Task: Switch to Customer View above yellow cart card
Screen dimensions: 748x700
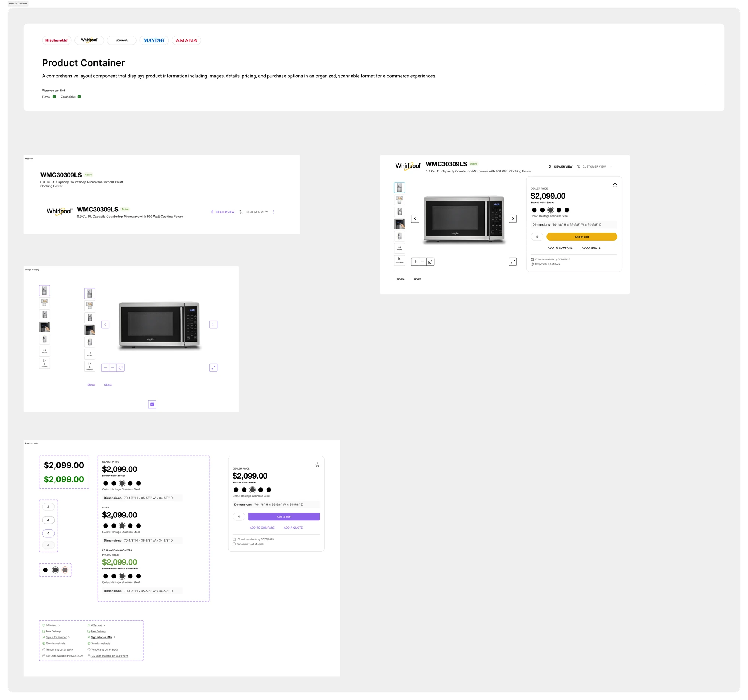Action: pyautogui.click(x=591, y=166)
